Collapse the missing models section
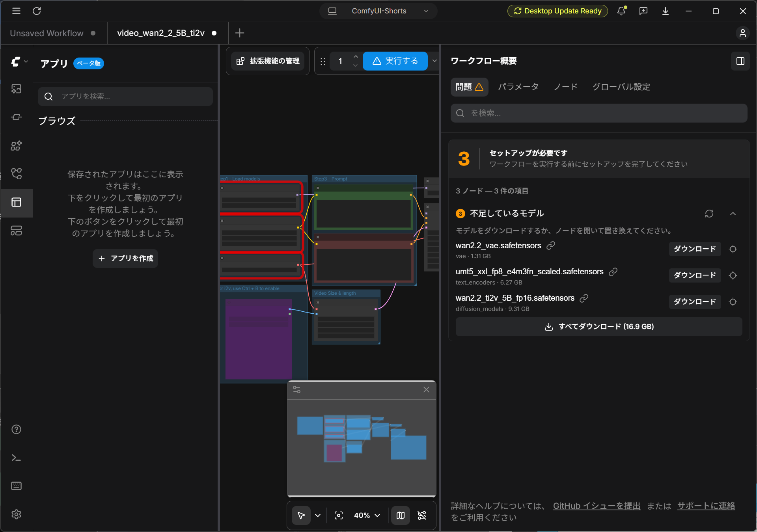Image resolution: width=757 pixels, height=532 pixels. (x=733, y=214)
